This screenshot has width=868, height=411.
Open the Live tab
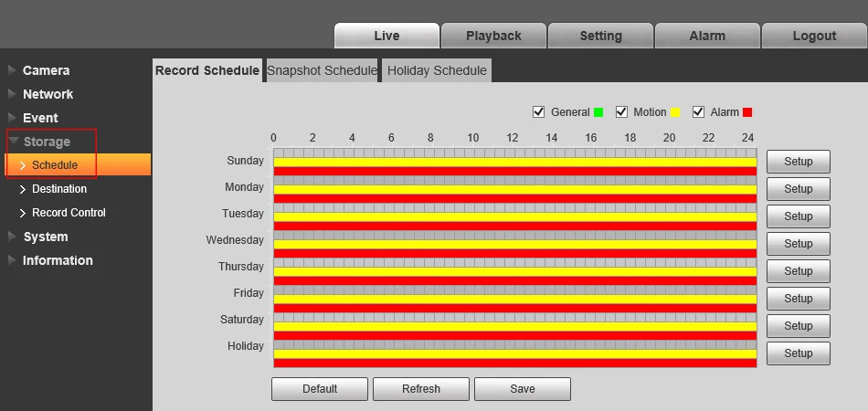(387, 36)
